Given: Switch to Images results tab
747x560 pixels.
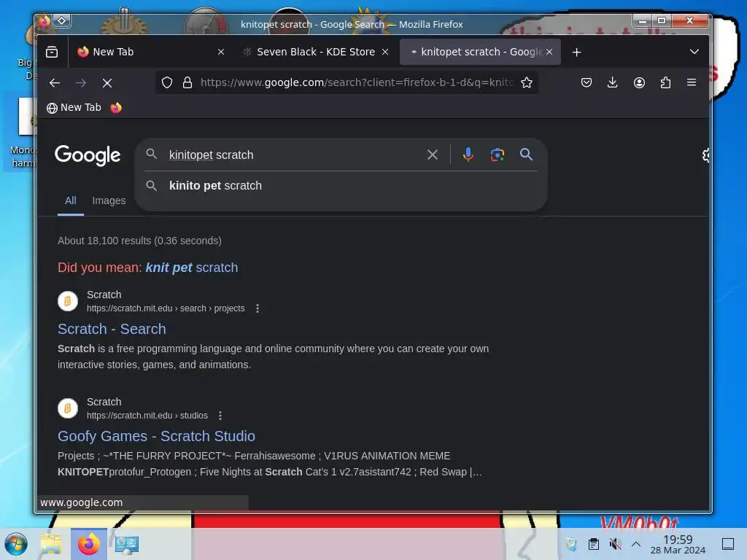Looking at the screenshot, I should pos(109,201).
